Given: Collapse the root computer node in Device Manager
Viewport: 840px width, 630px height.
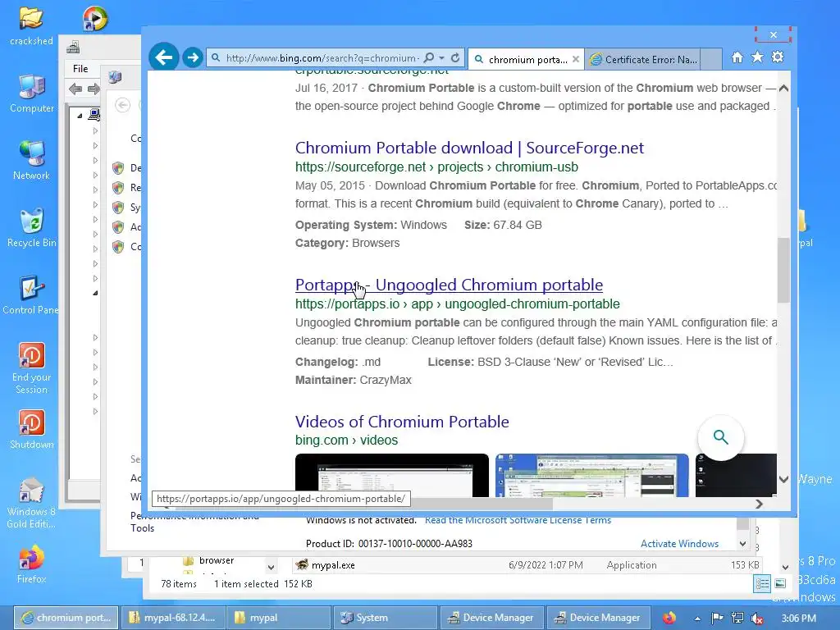Looking at the screenshot, I should (80, 115).
